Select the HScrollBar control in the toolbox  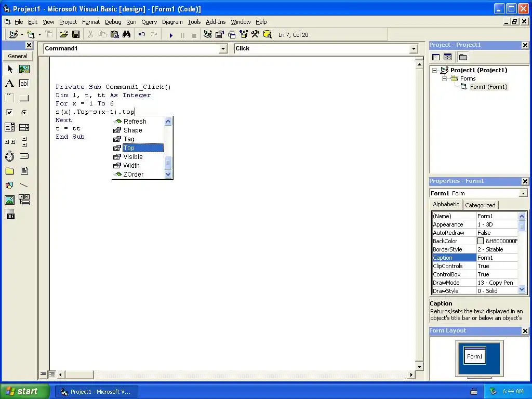(10, 142)
